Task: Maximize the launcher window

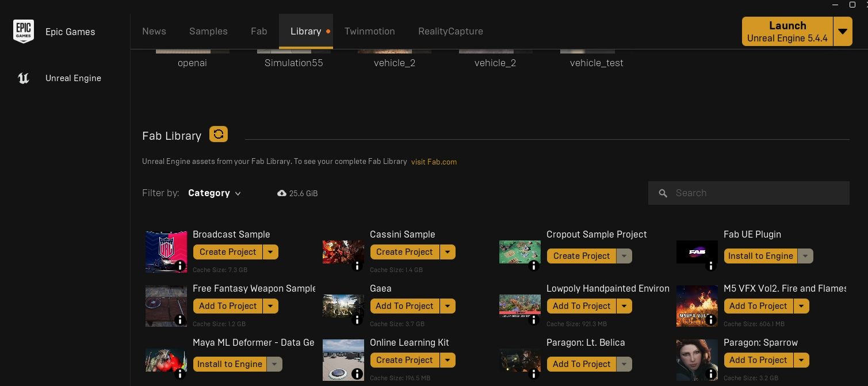Action: click(x=852, y=5)
